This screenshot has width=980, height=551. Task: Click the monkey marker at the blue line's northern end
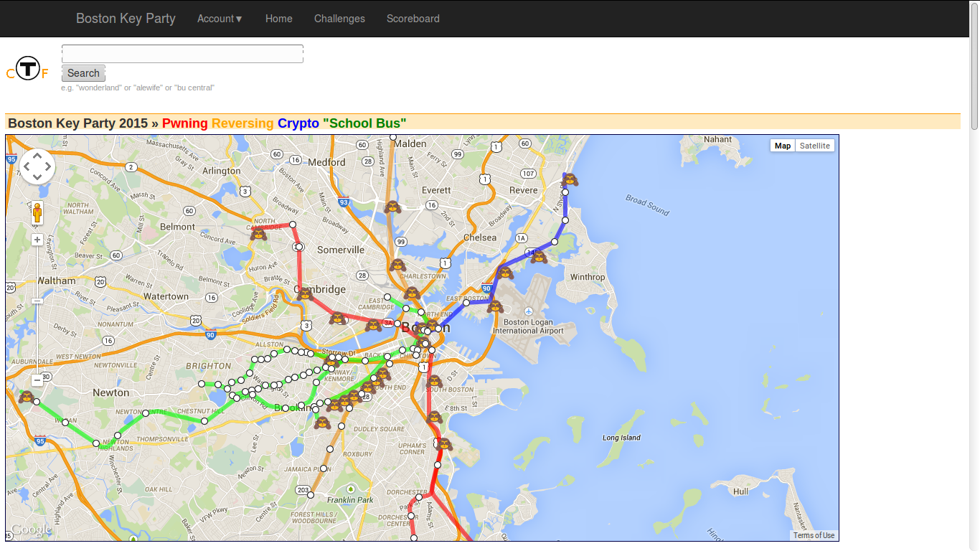point(570,179)
